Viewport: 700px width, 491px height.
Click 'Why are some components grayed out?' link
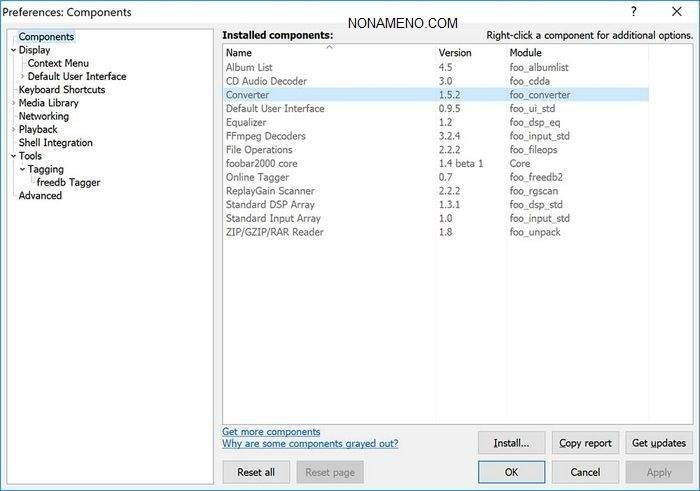(x=310, y=444)
